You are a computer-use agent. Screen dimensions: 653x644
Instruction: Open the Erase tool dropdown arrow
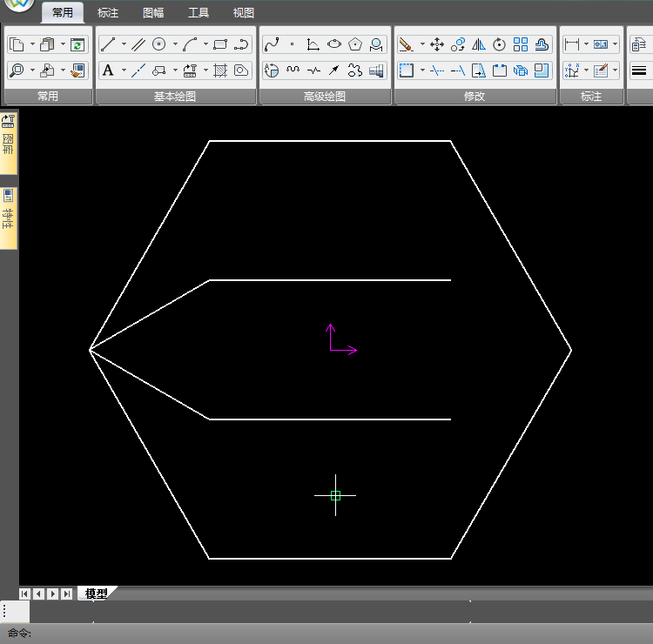tap(422, 44)
